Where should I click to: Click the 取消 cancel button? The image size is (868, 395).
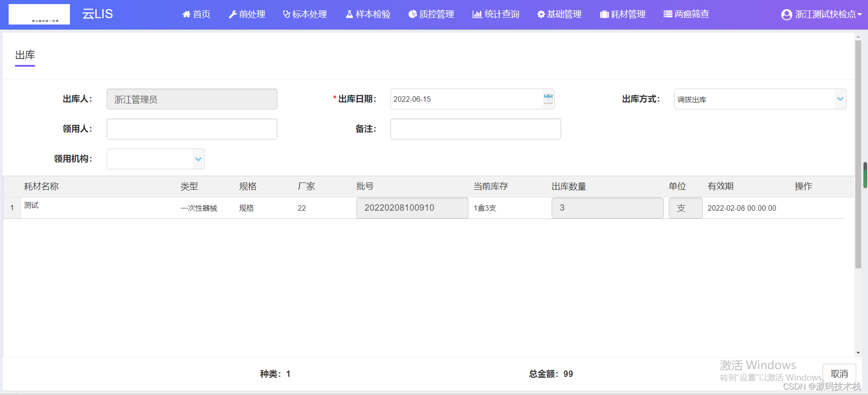tap(839, 374)
